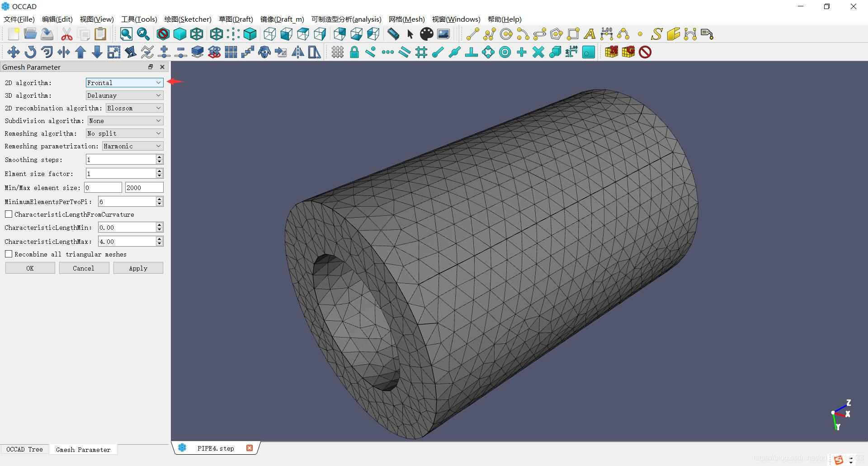The image size is (868, 466).
Task: Open the Remeshing parametrization Harmonic dropdown
Action: point(132,146)
